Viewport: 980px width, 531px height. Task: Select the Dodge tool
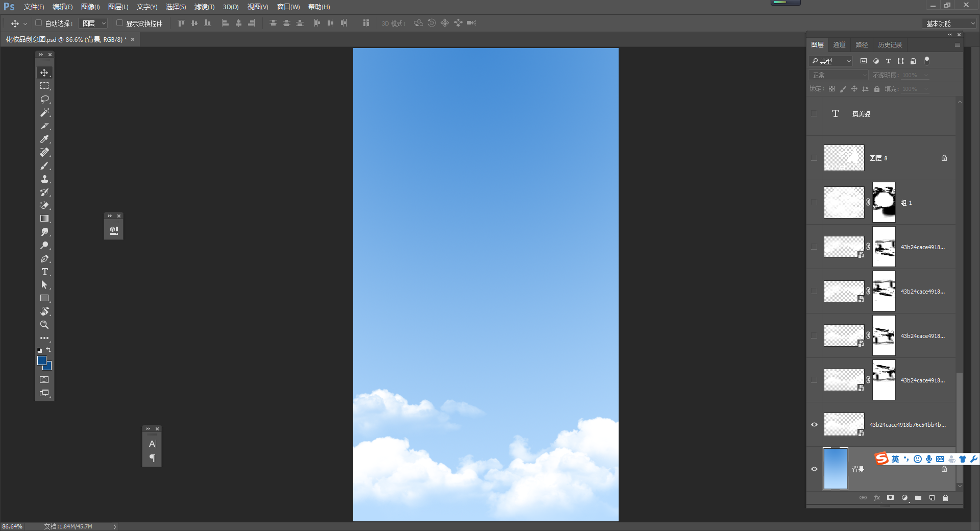(44, 245)
